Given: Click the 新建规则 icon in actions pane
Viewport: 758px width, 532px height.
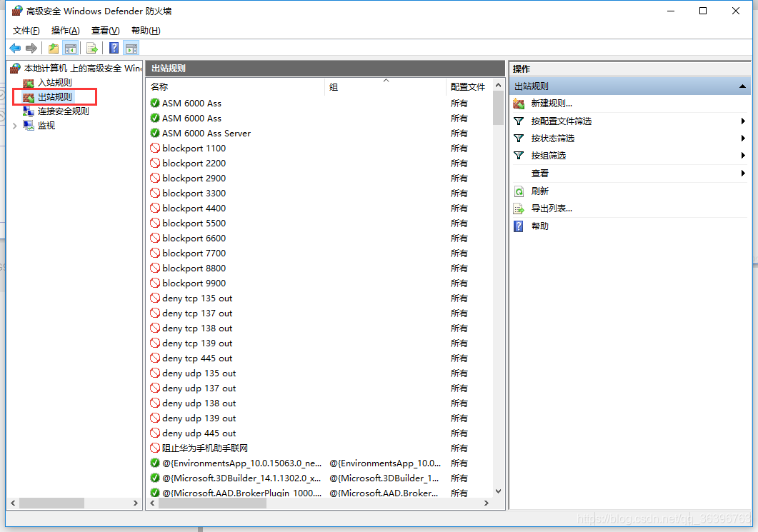Looking at the screenshot, I should pos(519,104).
